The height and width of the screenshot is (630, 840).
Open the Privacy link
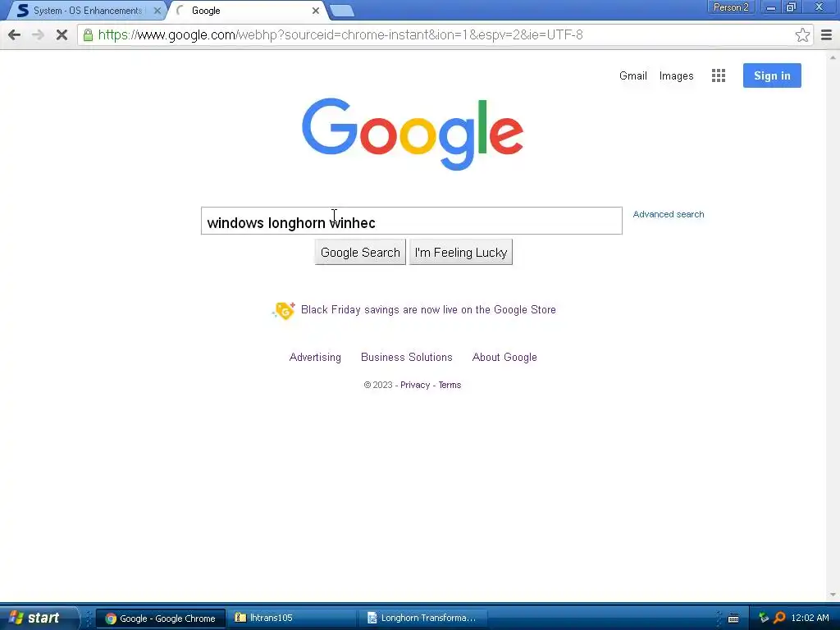(x=414, y=386)
